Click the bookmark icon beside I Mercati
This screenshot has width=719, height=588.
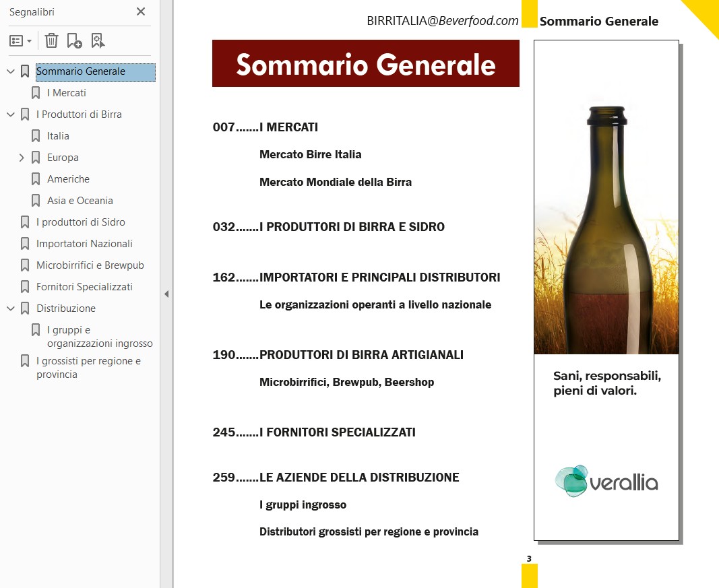click(x=36, y=93)
